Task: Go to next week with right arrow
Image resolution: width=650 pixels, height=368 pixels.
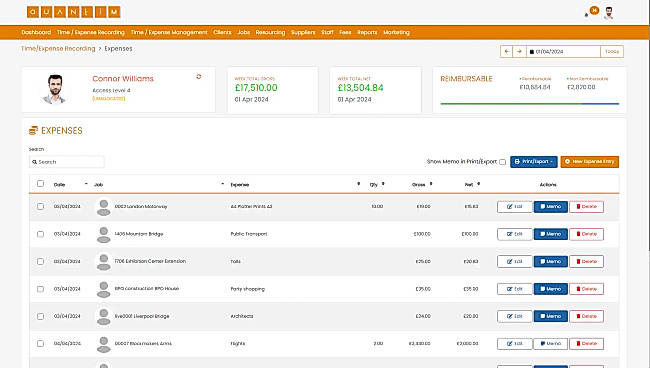Action: pos(519,51)
